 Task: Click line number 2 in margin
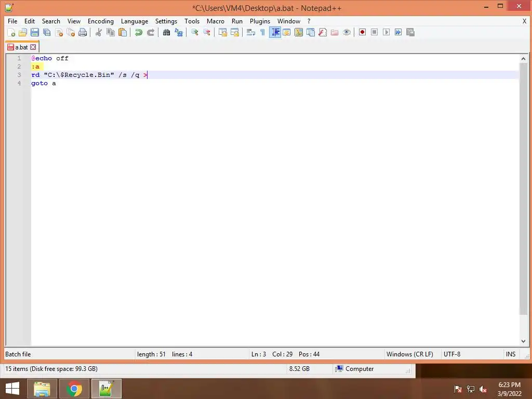[19, 66]
